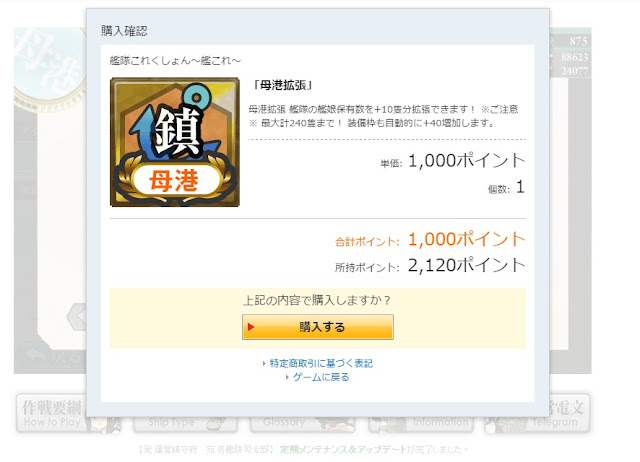Image resolution: width=640 pixels, height=462 pixels.
Task: Open the Telegram banner button
Action: click(569, 413)
